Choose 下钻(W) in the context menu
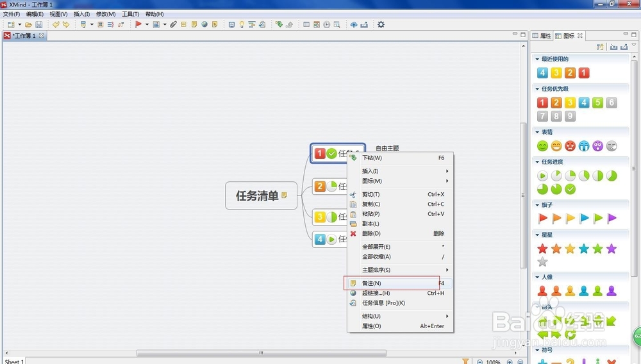The image size is (641, 364). [x=400, y=158]
